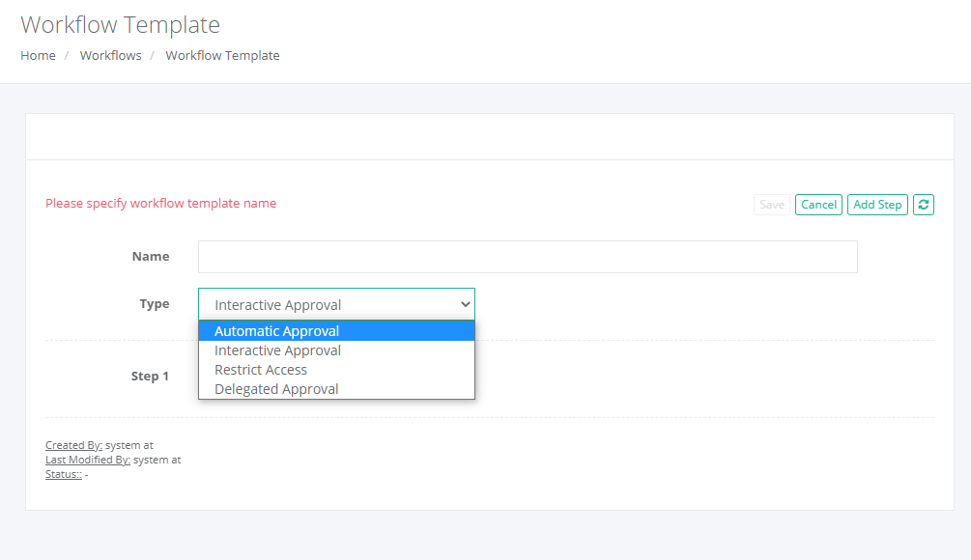971x560 pixels.
Task: Pick Delegated Approval as the workflow type
Action: coord(273,388)
